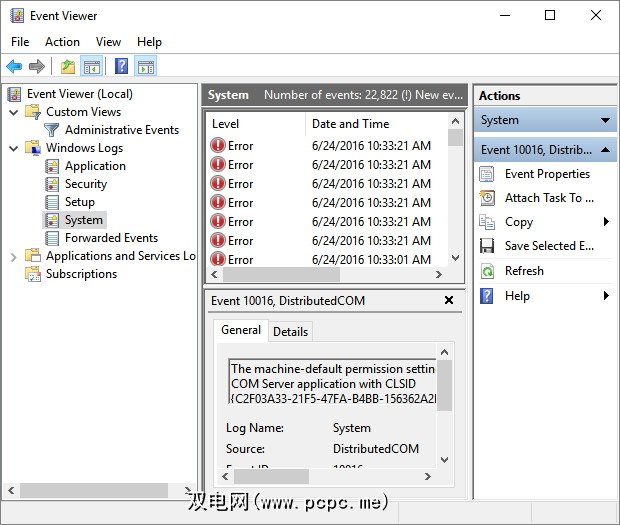Viewport: 620px width, 525px height.
Task: Click Event Properties action icon
Action: click(x=487, y=174)
